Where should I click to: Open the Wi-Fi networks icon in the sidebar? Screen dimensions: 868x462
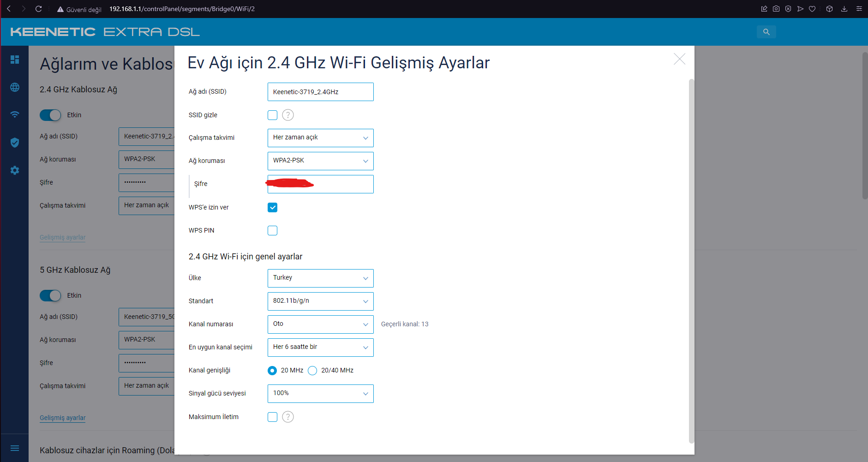[15, 114]
